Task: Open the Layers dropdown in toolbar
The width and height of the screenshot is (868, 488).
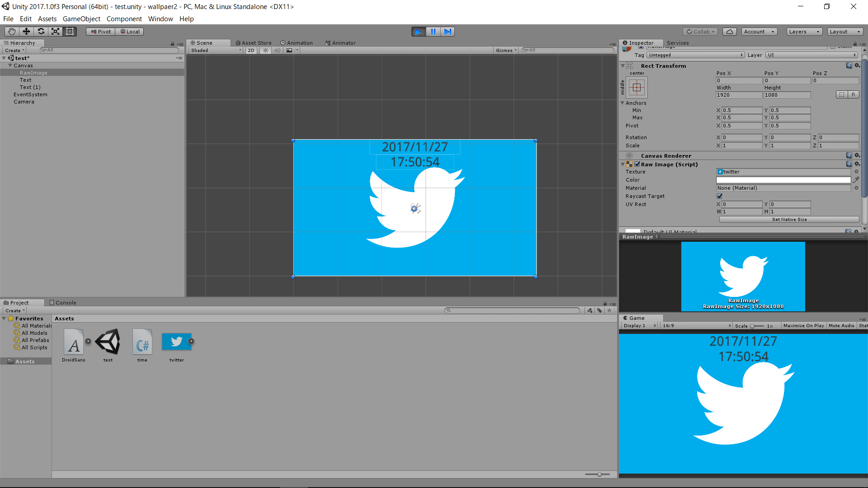Action: 804,32
